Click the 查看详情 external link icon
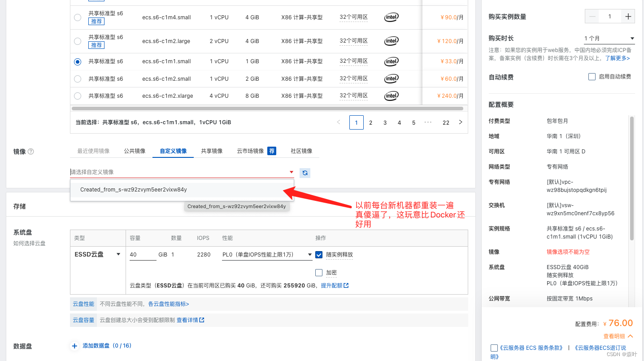This screenshot has height=361, width=644. (202, 320)
